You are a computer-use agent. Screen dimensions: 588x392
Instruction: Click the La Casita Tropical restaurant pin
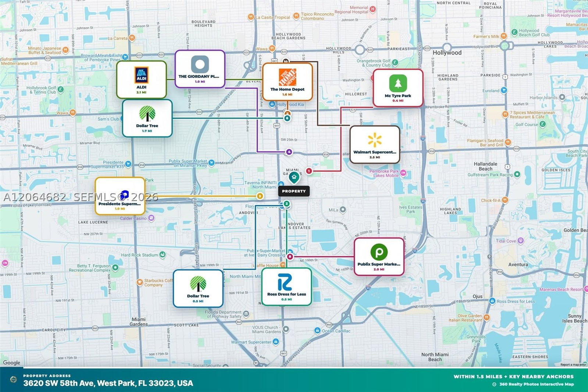pyautogui.click(x=251, y=17)
